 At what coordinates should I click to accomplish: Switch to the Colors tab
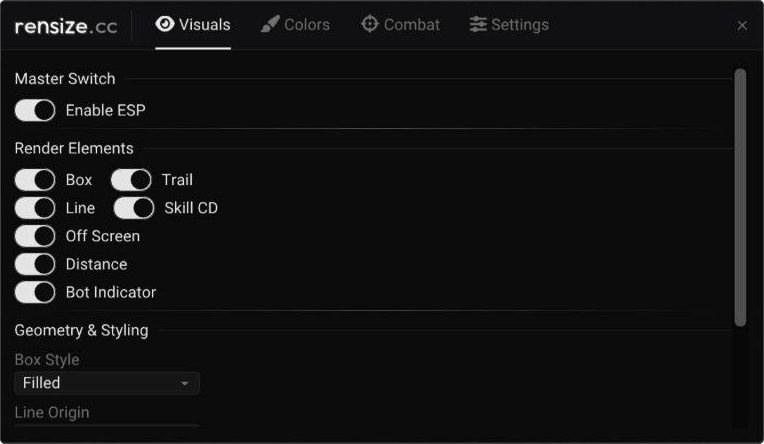click(295, 24)
